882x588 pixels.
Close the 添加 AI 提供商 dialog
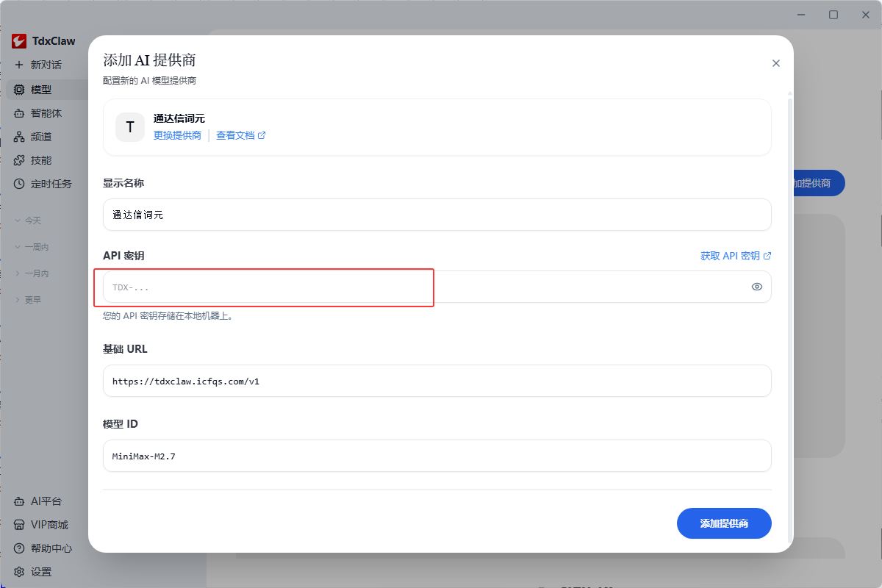pos(775,63)
